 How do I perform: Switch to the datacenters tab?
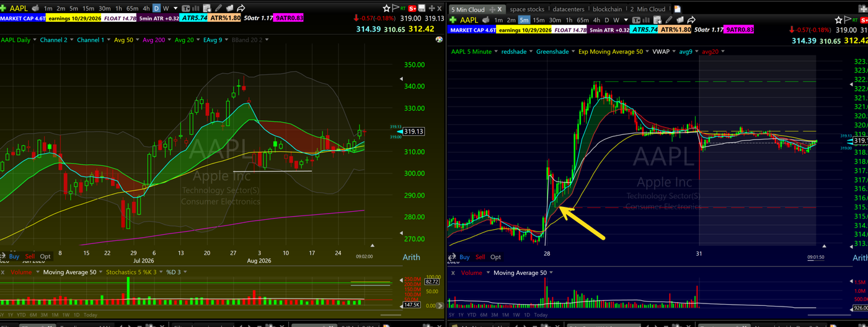pos(569,9)
